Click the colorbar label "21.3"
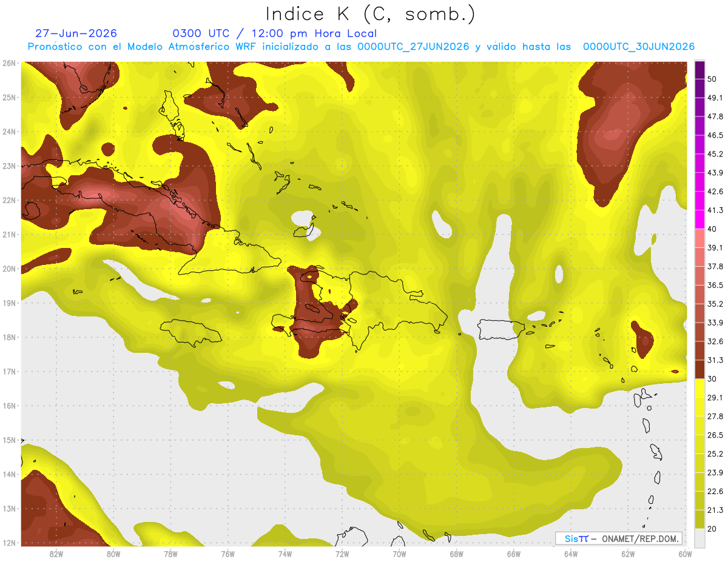Screen dimensions: 728x562 tap(715, 510)
